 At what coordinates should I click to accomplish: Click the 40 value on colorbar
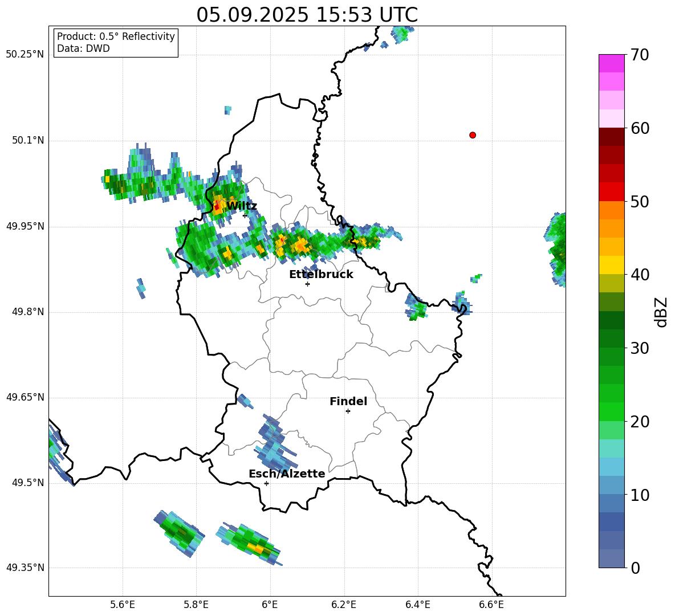[639, 275]
